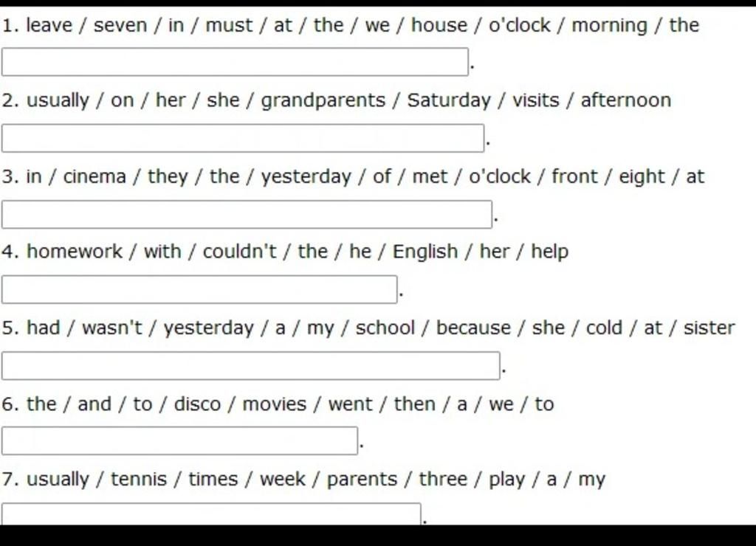This screenshot has height=546, width=756.
Task: Click the word 'house' in sentence 1
Action: (x=439, y=25)
